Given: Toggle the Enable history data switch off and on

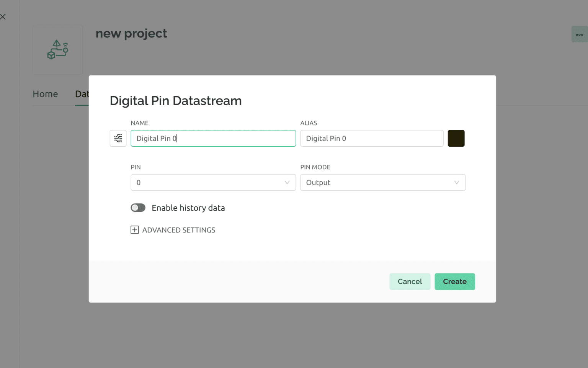Looking at the screenshot, I should coord(138,208).
